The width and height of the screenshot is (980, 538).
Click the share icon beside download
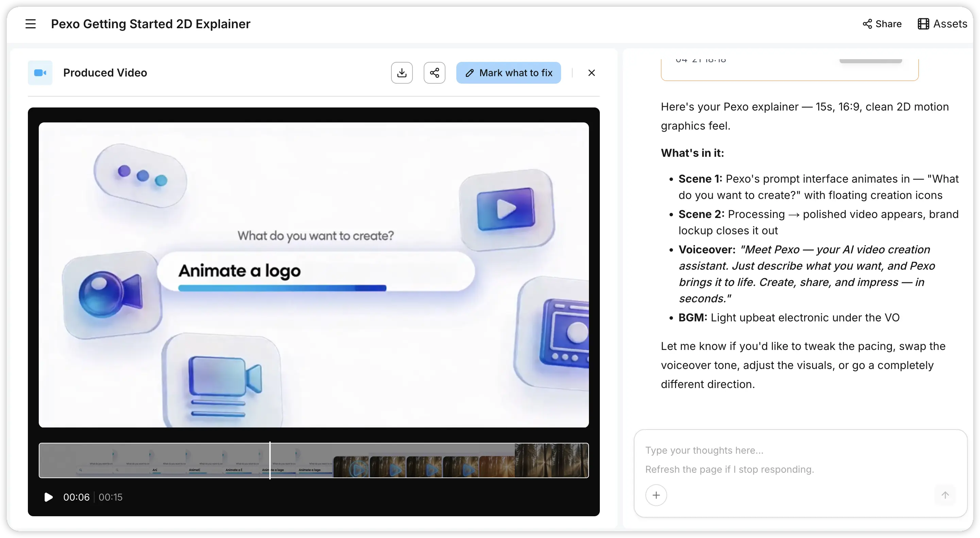tap(435, 73)
